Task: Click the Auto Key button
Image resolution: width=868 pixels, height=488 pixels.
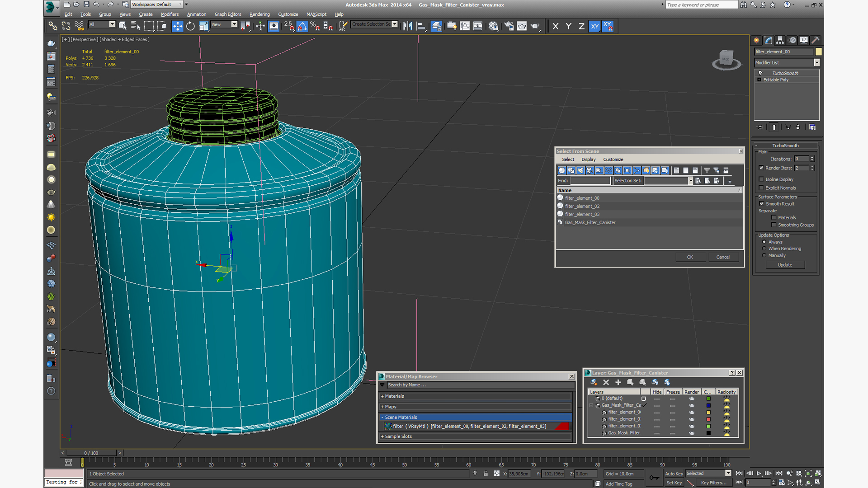Action: (x=674, y=474)
